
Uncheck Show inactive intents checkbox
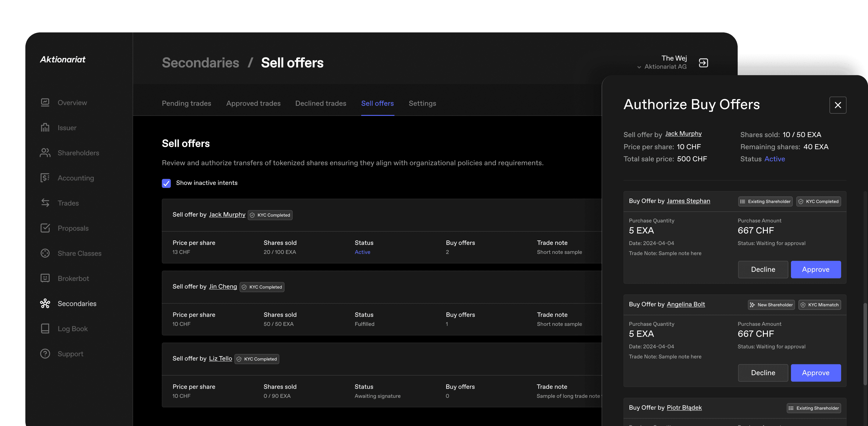166,183
